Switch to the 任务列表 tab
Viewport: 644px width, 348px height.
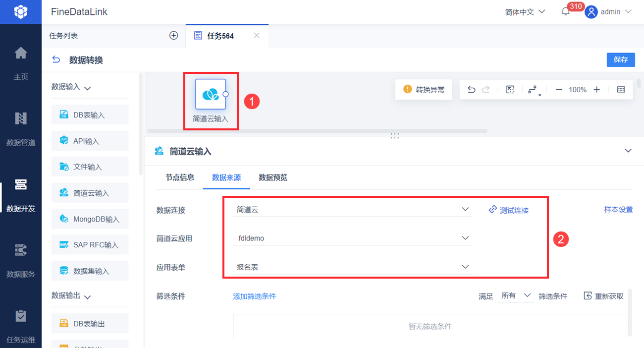point(63,36)
